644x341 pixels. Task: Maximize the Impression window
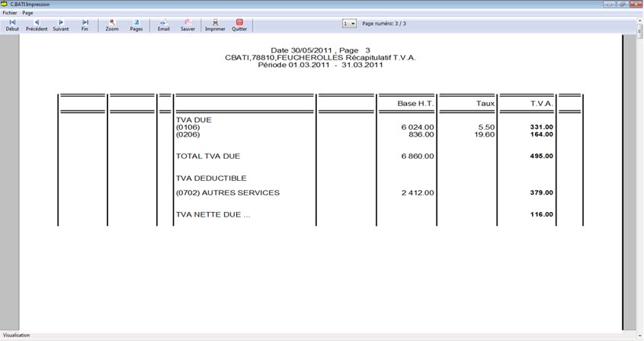[x=623, y=4]
